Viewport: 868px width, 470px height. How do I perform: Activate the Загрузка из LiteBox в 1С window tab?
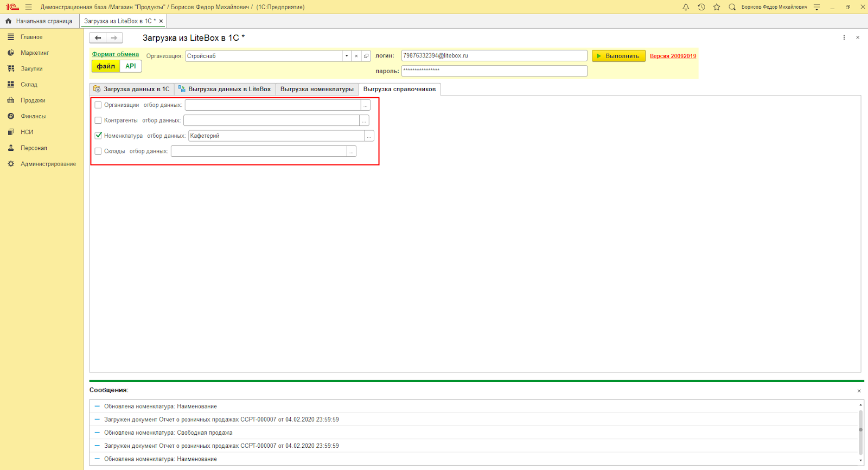tap(119, 21)
